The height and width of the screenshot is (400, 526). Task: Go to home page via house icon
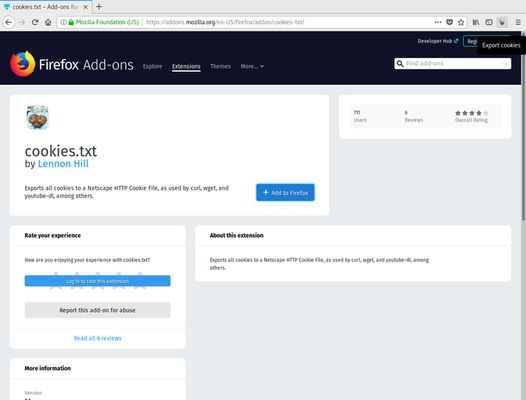point(48,22)
